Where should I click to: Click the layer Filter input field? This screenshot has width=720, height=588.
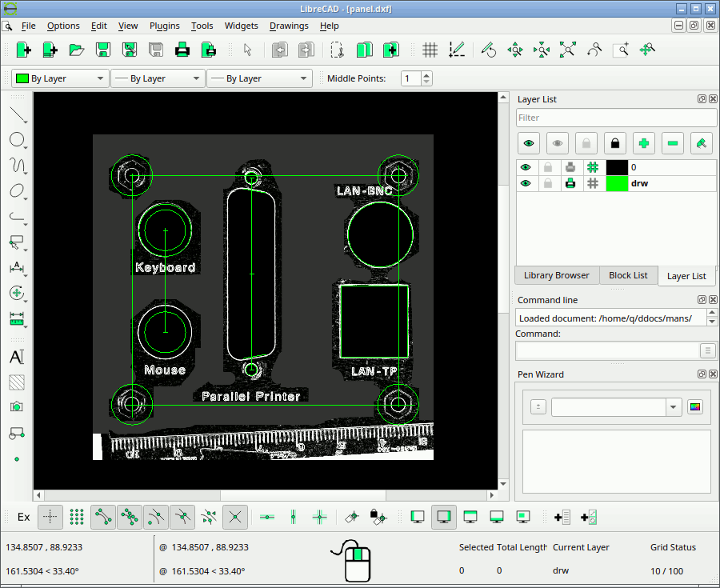coord(616,118)
